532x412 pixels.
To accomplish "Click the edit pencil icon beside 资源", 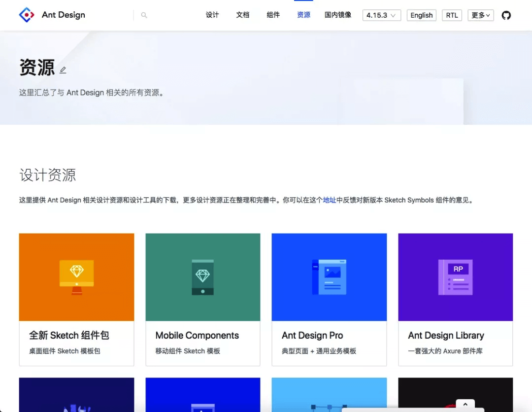I will coord(63,70).
